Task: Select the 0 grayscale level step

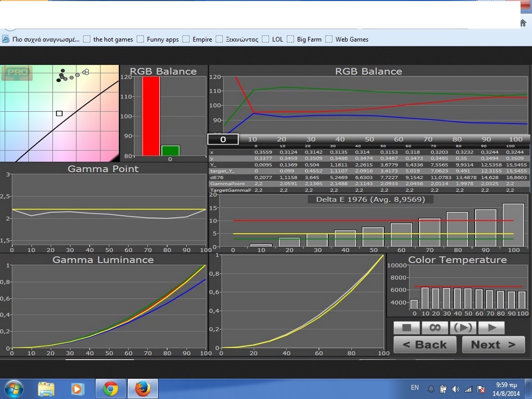Action: 223,139
